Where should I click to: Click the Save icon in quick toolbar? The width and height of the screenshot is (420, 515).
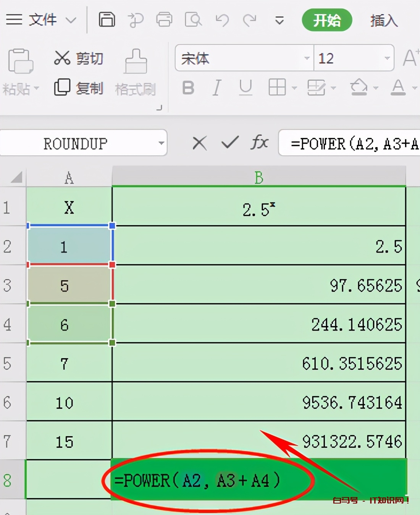(107, 19)
